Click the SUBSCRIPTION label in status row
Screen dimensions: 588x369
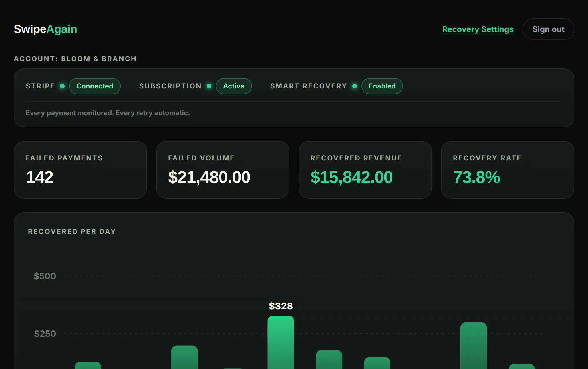tap(170, 86)
